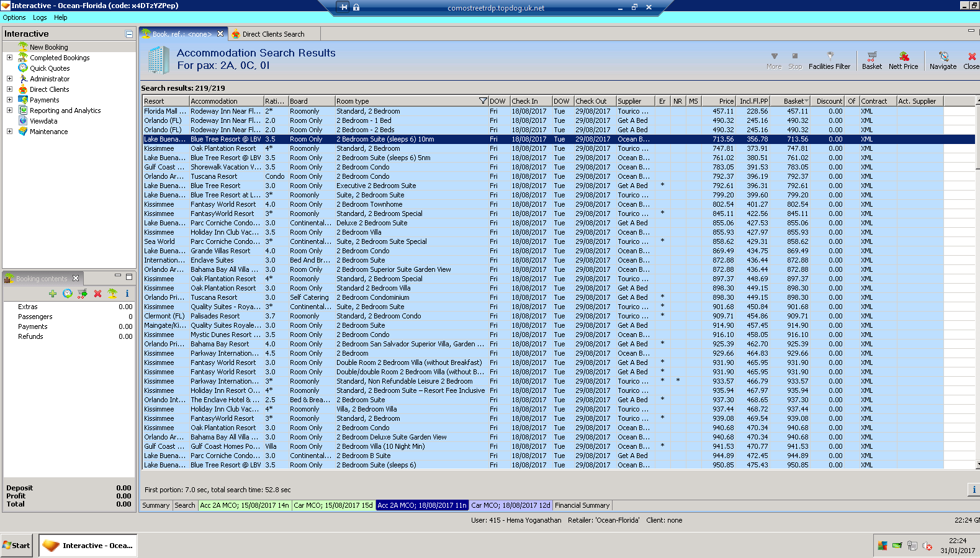
Task: Expand the Payments tree node
Action: pyautogui.click(x=9, y=100)
